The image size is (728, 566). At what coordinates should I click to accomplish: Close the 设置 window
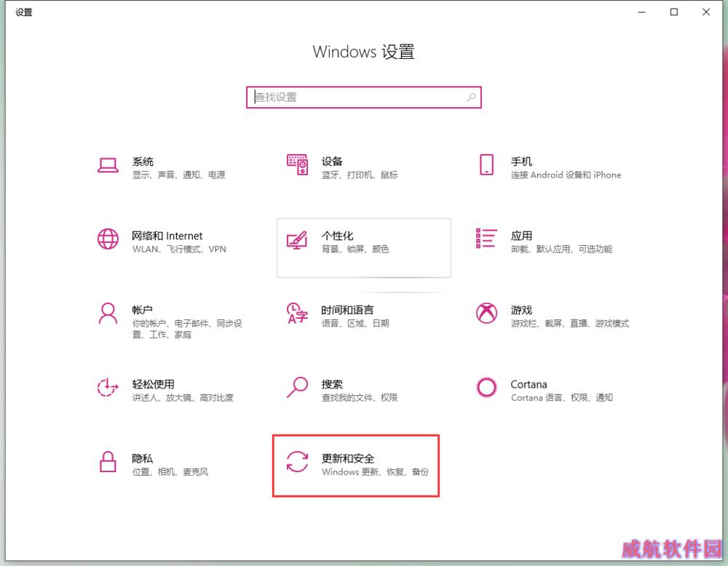pyautogui.click(x=706, y=12)
